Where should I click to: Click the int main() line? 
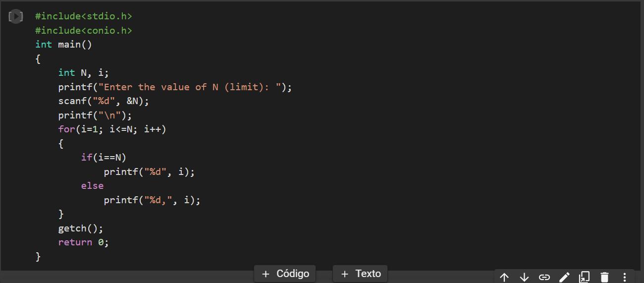64,45
